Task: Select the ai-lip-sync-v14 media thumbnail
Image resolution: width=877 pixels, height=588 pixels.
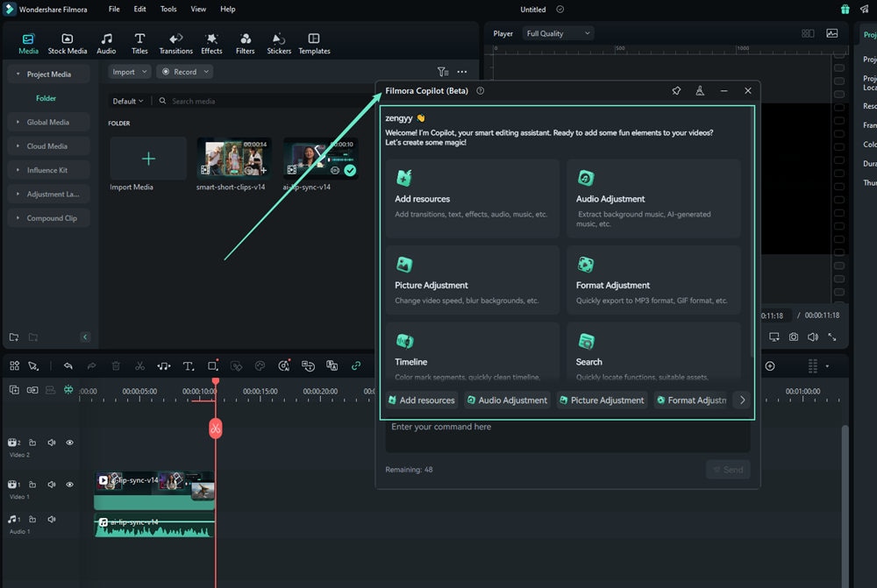Action: click(320, 159)
